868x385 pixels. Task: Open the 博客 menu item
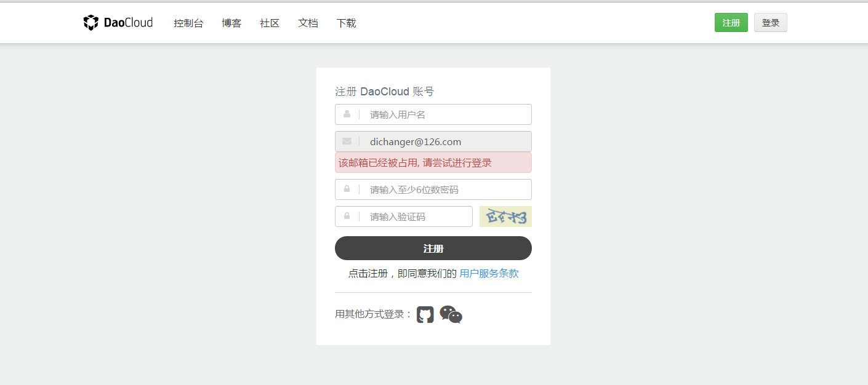(231, 23)
